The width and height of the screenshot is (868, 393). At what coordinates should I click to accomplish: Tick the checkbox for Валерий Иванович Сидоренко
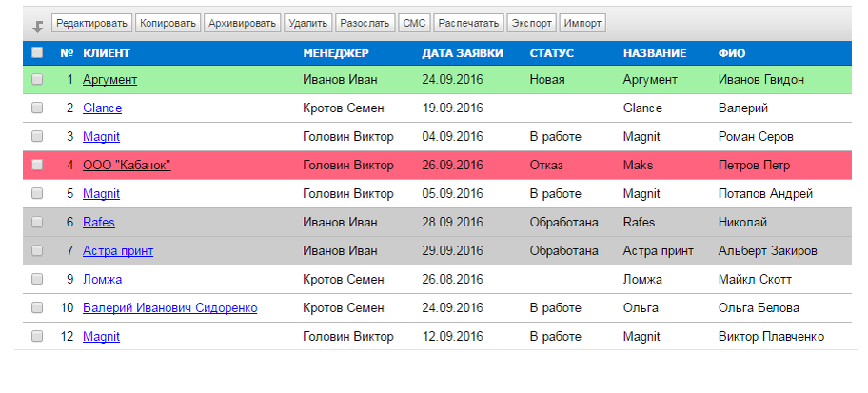click(37, 307)
